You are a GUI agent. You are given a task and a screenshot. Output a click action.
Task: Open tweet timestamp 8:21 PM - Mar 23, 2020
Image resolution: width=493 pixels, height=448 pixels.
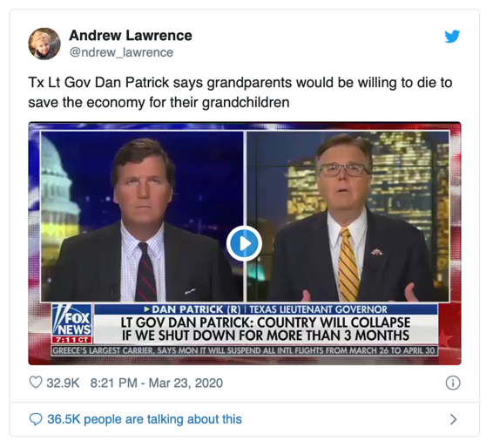(157, 383)
